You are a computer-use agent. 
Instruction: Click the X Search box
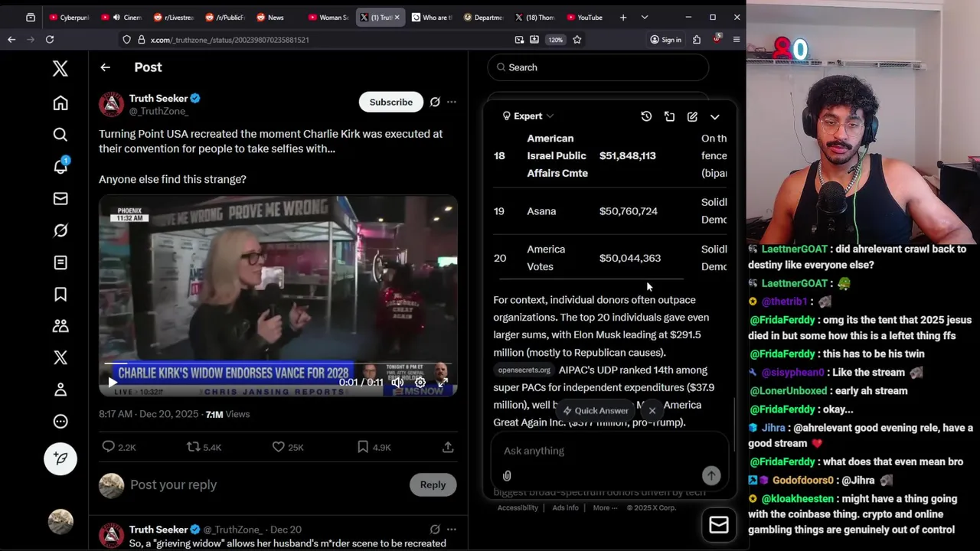click(598, 67)
